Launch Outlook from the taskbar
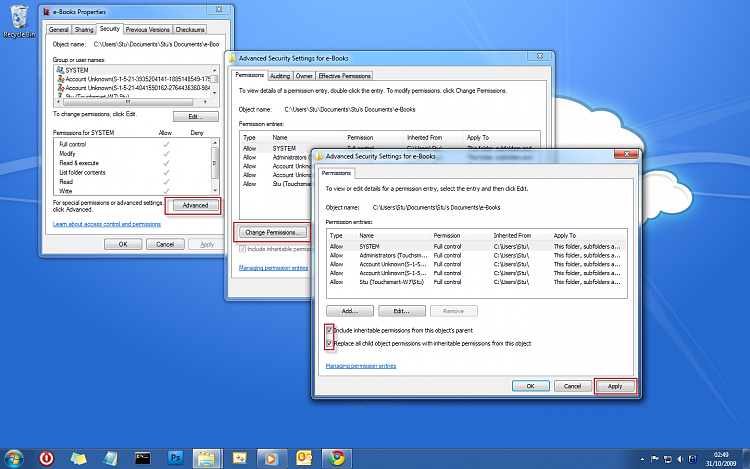The height and width of the screenshot is (469, 750). coord(304,458)
